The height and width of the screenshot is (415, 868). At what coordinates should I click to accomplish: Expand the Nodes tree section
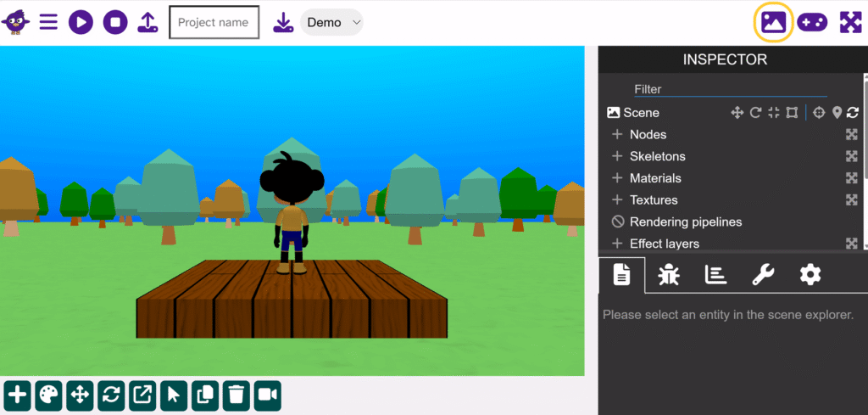617,134
